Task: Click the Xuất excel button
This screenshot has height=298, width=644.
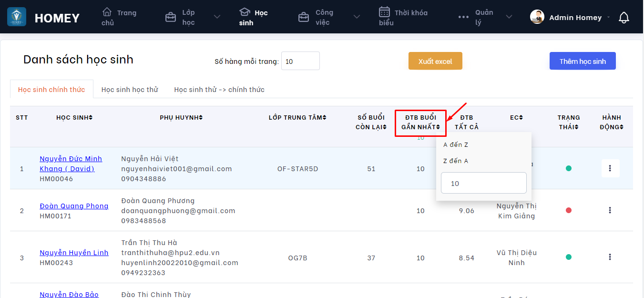Action: (x=435, y=61)
